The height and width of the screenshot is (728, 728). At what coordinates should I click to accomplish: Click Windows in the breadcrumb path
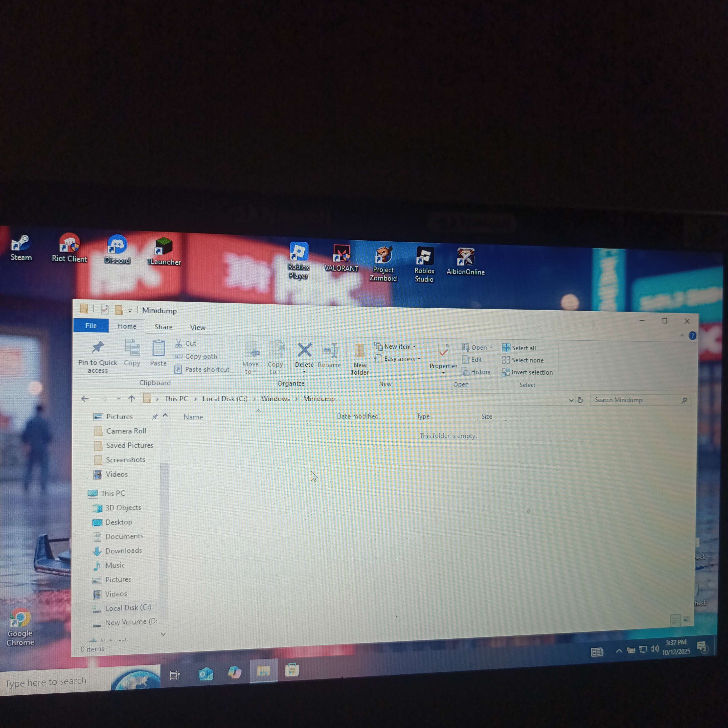(x=275, y=399)
